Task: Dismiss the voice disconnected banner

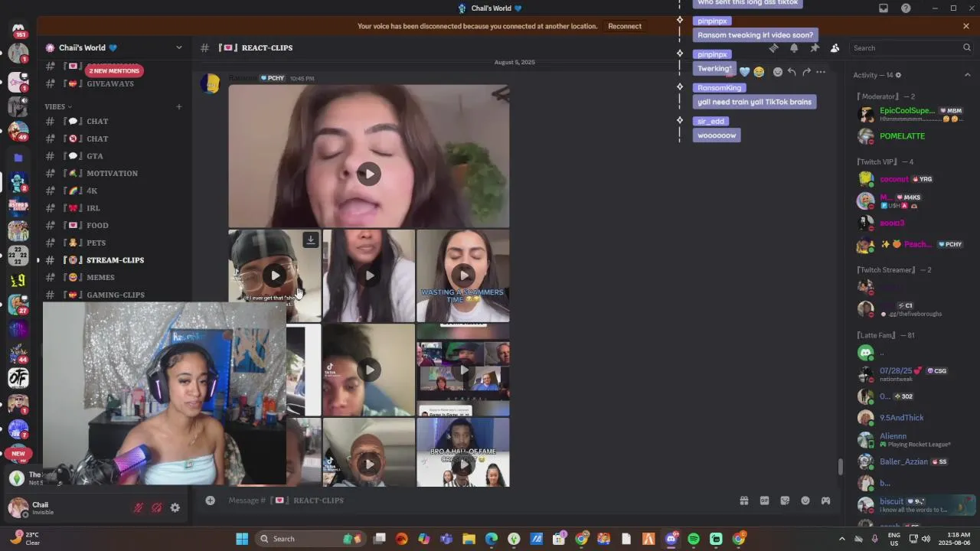Action: point(966,26)
